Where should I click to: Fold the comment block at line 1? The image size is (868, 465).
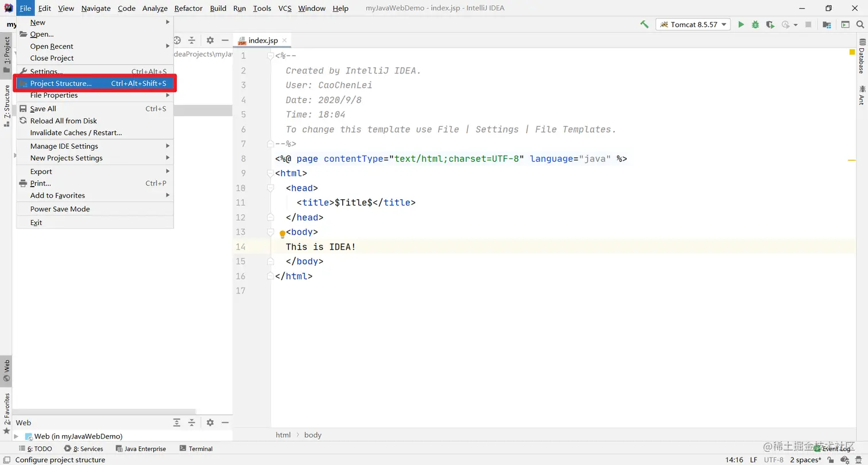click(270, 56)
